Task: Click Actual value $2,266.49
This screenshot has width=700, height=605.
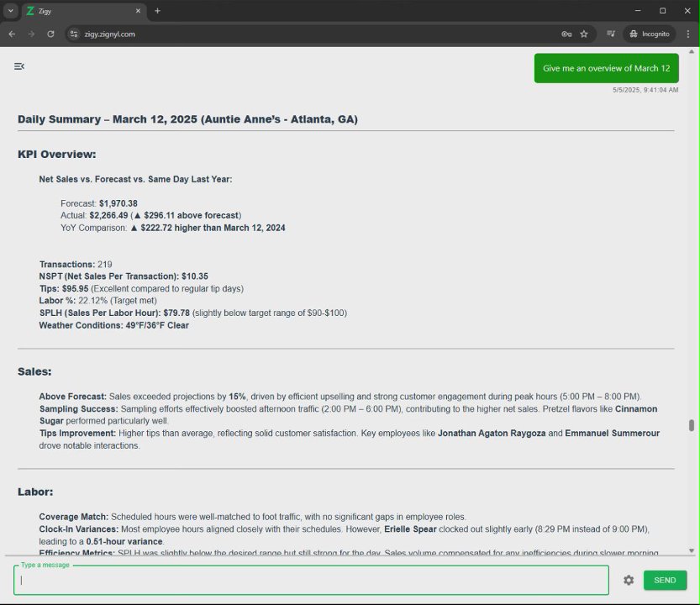Action: 108,215
